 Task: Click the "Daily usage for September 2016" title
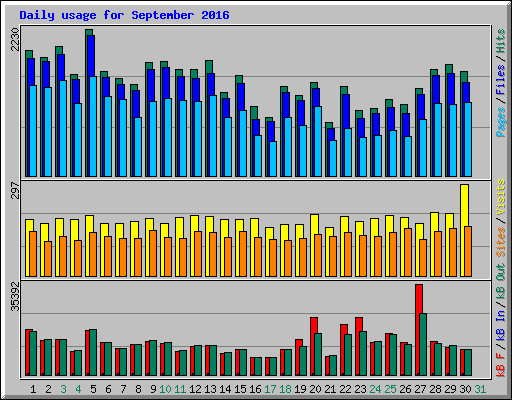pyautogui.click(x=124, y=15)
